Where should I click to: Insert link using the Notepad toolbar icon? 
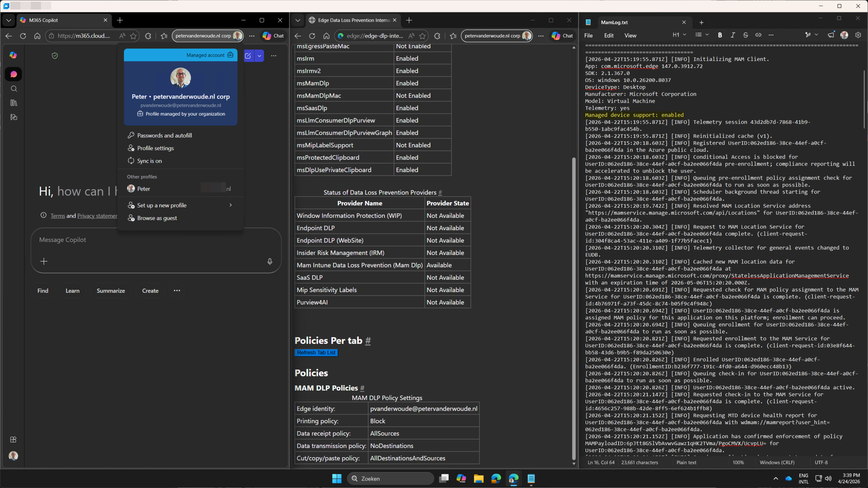point(758,35)
